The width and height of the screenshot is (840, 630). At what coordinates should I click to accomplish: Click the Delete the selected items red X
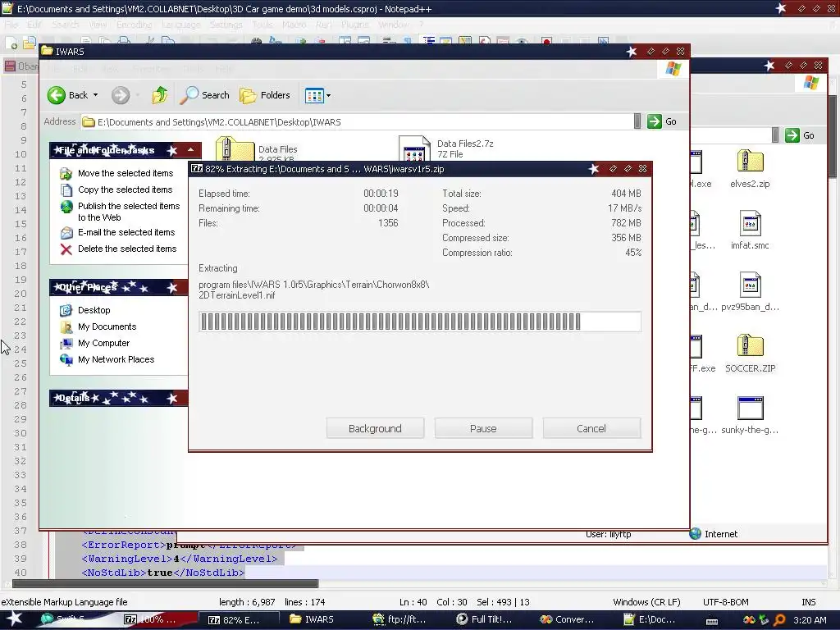point(66,249)
